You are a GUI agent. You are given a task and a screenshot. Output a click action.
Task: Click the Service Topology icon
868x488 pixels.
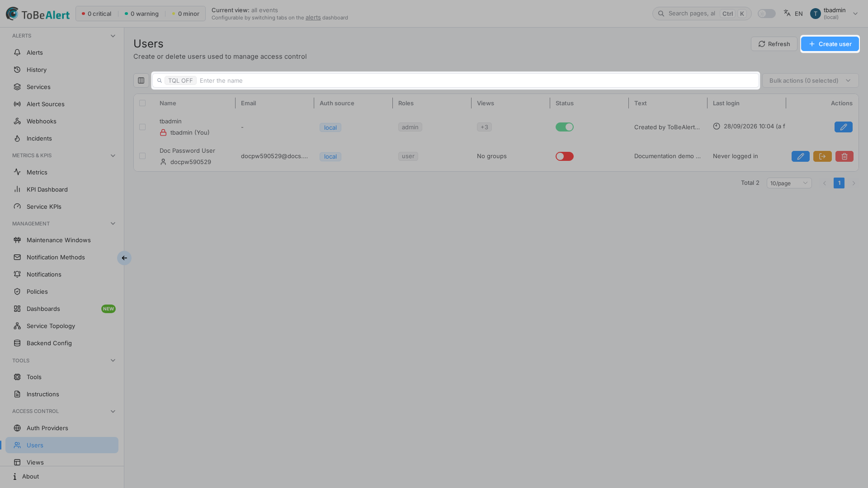click(x=17, y=326)
